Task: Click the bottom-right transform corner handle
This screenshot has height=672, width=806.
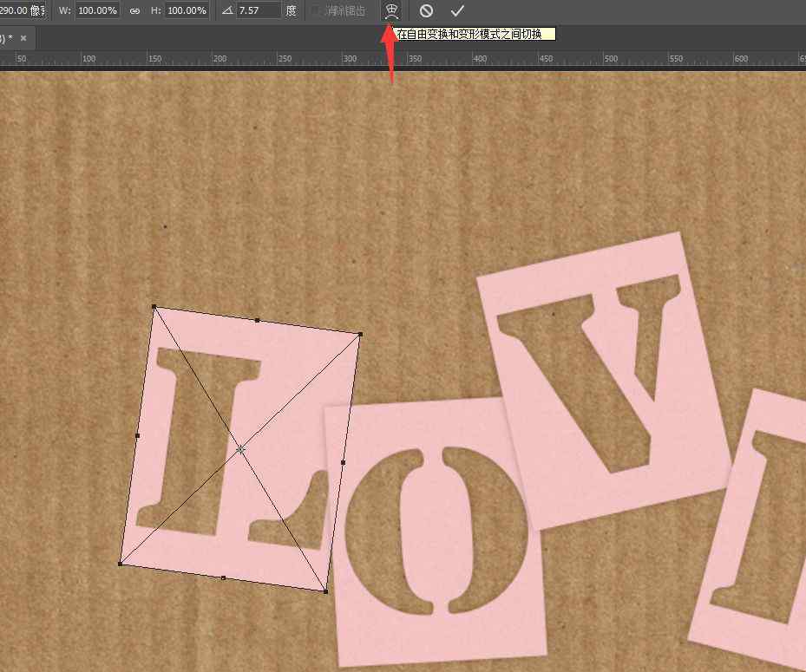Action: [325, 591]
